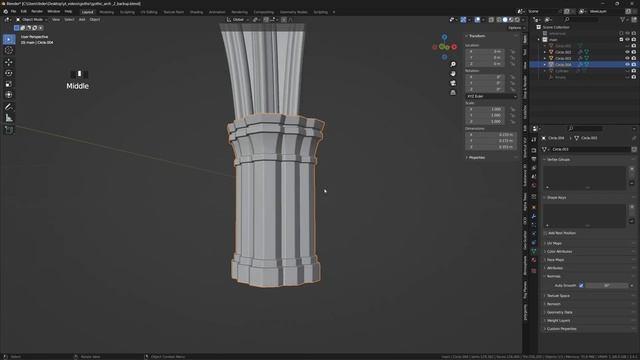640x360 pixels.
Task: Open the File menu
Action: 13,11
